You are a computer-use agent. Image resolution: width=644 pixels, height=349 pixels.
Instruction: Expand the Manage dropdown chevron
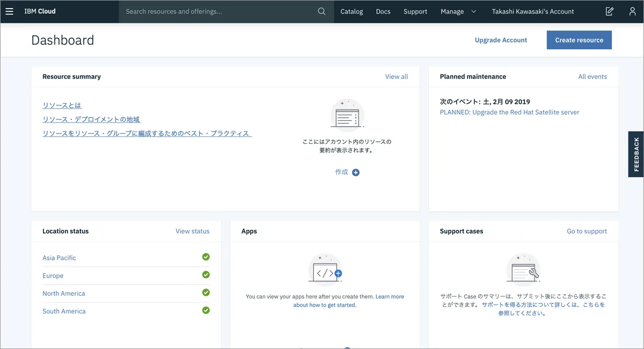(474, 11)
